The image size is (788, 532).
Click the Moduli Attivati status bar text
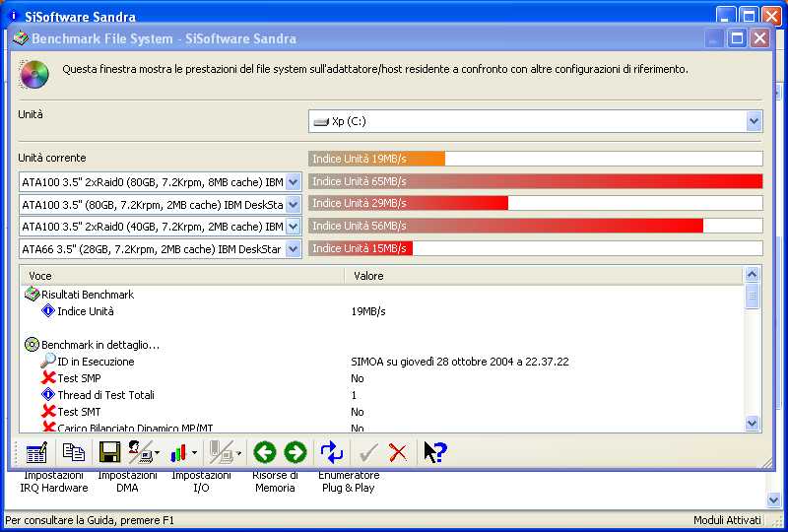click(727, 520)
